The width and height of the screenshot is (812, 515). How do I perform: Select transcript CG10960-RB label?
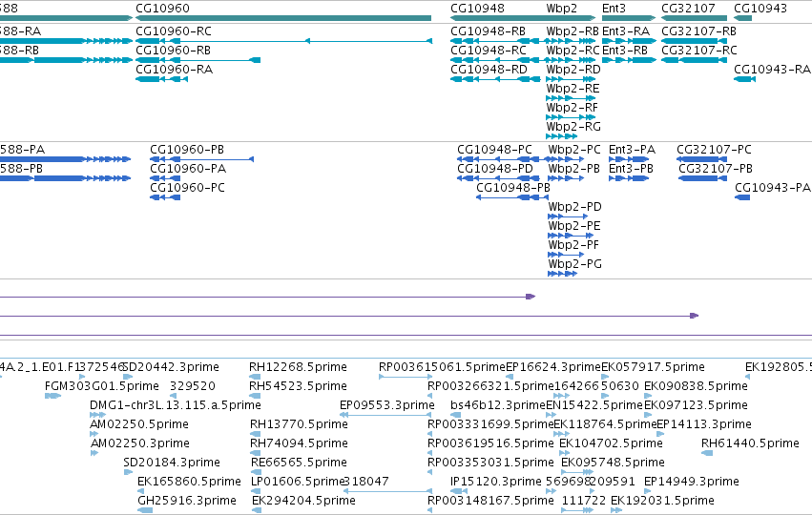coord(173,51)
